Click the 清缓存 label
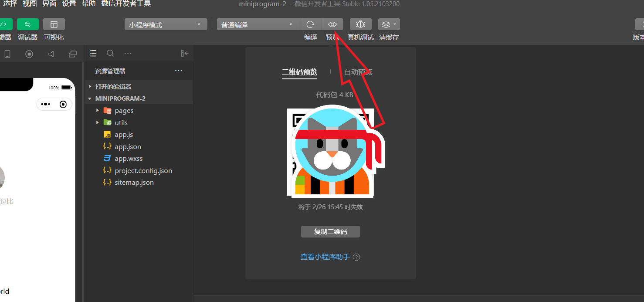Image resolution: width=644 pixels, height=302 pixels. tap(389, 37)
